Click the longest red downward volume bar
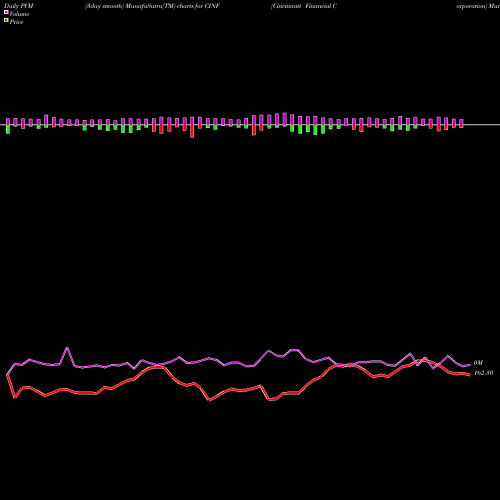 tap(192, 131)
